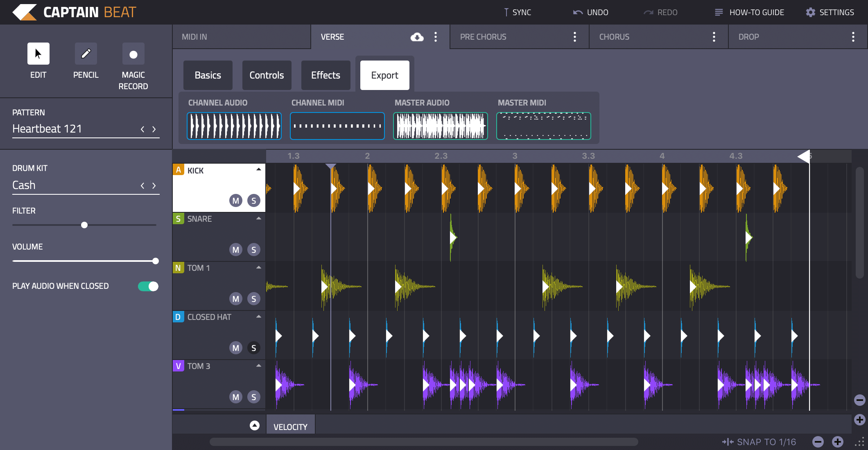Click the Snap To 1/16 control

[x=759, y=442]
